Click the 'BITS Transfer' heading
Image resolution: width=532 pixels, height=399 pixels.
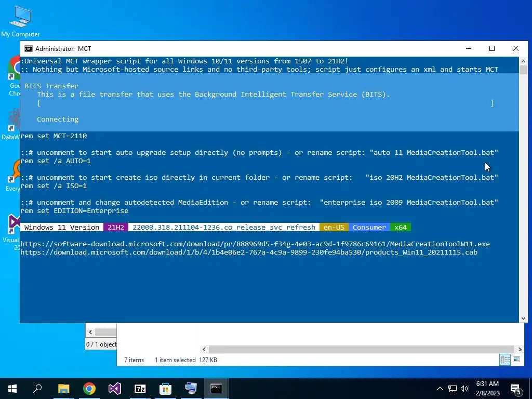click(x=51, y=86)
